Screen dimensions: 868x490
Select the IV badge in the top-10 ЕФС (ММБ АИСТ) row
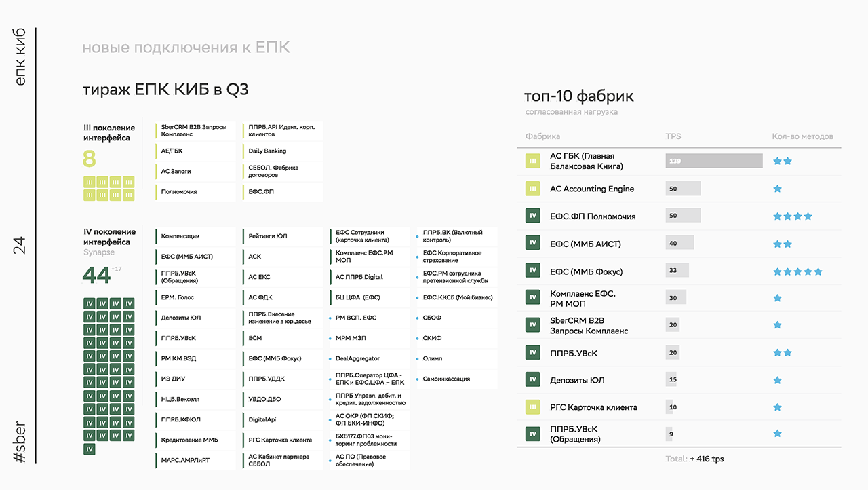tap(533, 244)
